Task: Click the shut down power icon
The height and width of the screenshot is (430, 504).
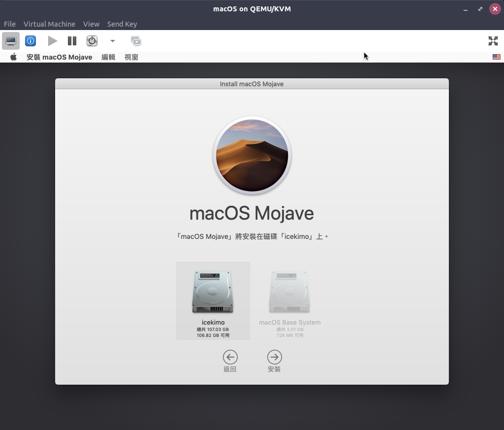Action: 92,41
